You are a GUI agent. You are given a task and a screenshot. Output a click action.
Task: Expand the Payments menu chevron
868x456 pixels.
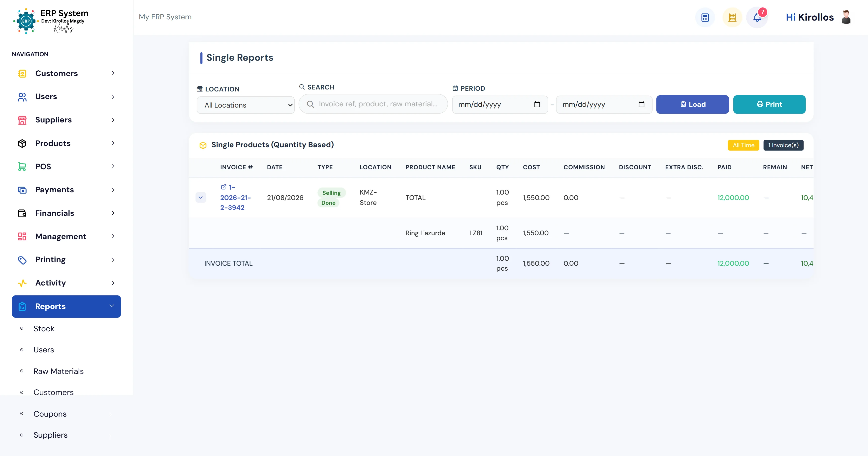pos(113,190)
